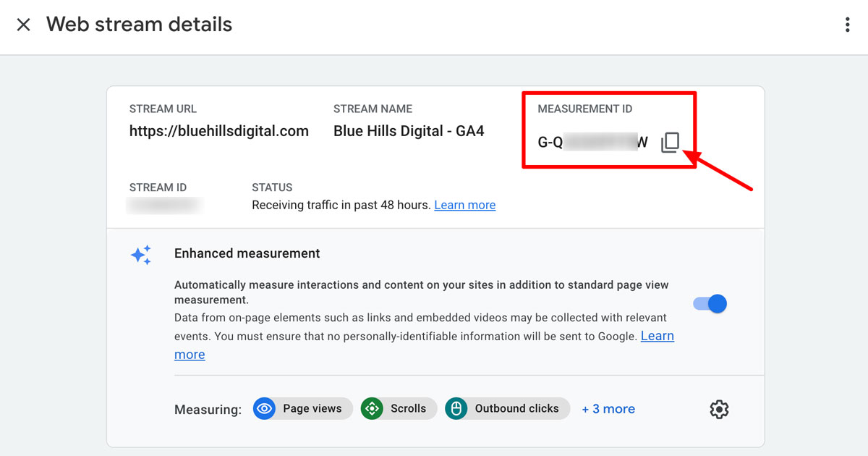Select the Scrolls chip
Screen dimensions: 868x456
399,408
